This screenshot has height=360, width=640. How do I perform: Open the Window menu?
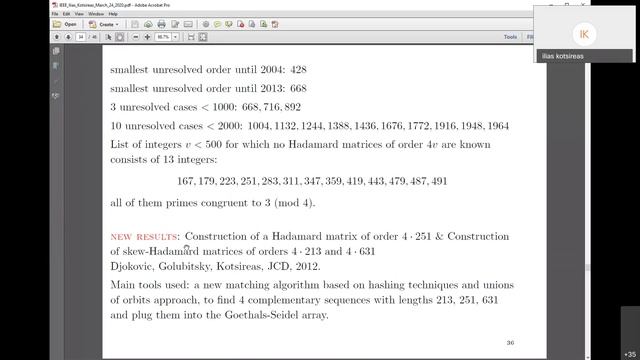96,14
